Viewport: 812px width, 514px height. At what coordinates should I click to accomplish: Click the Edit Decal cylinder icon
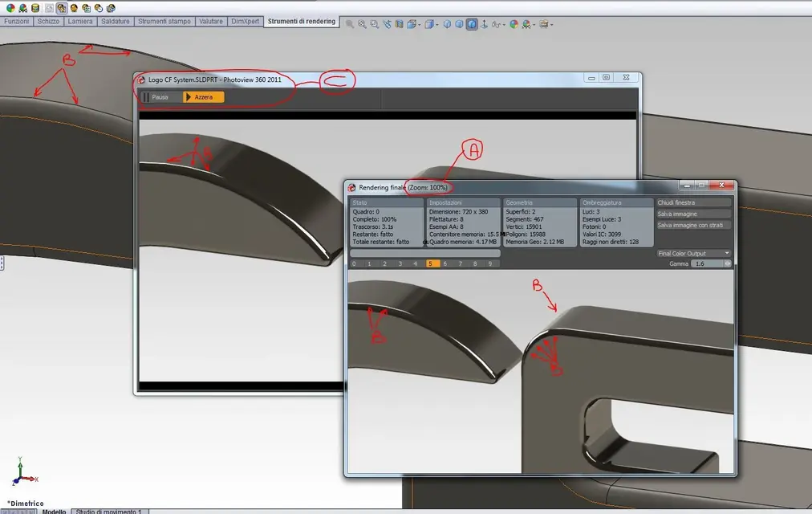pyautogui.click(x=35, y=8)
